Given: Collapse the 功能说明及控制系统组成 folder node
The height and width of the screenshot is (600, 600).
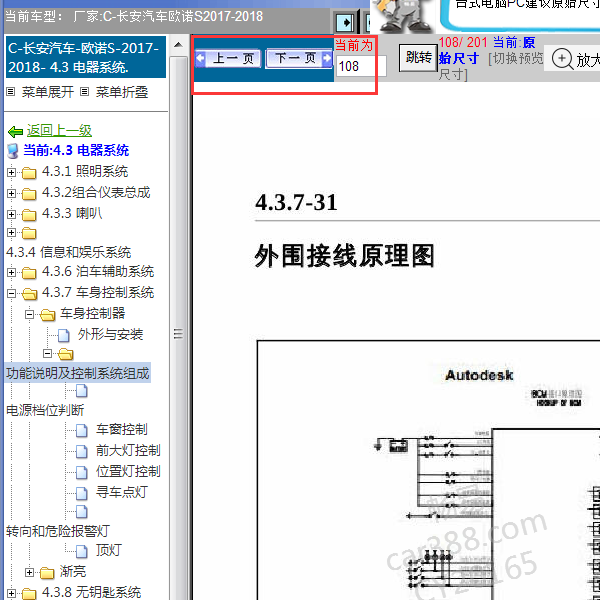Looking at the screenshot, I should [x=47, y=354].
